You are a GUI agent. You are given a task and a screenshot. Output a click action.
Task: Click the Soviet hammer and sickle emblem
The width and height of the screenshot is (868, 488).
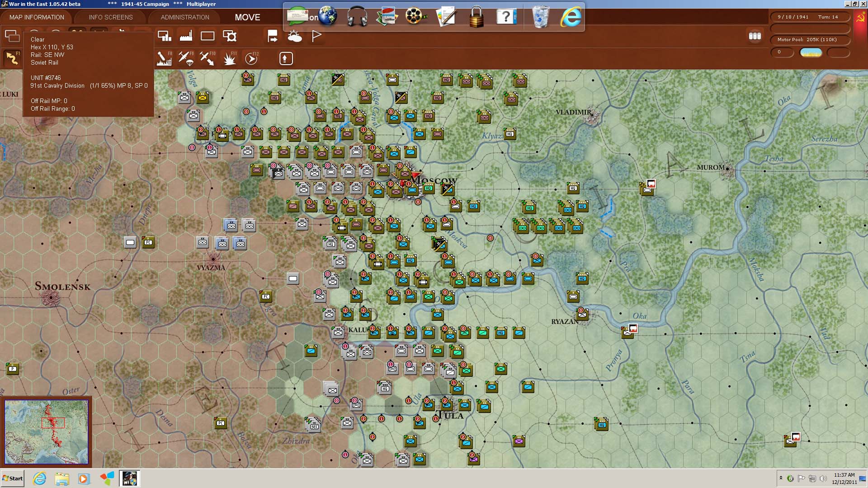[860, 18]
